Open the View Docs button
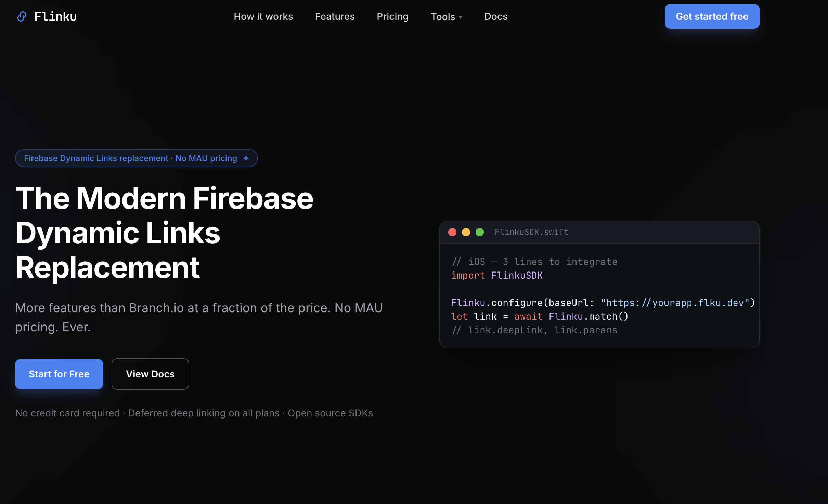The height and width of the screenshot is (504, 828). 150,374
